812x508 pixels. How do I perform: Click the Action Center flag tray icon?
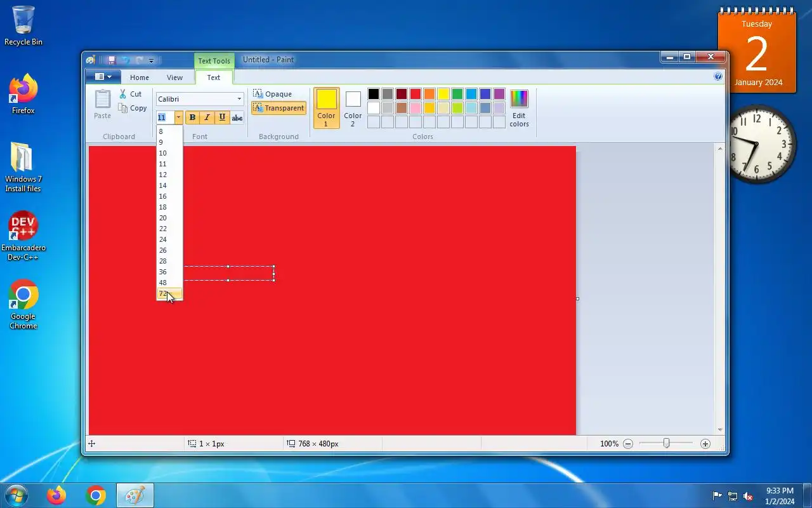(x=717, y=496)
